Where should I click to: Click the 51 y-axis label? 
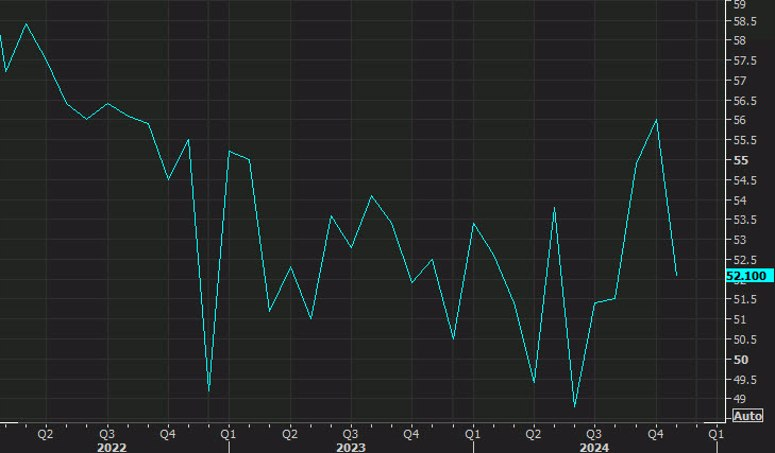pos(740,320)
